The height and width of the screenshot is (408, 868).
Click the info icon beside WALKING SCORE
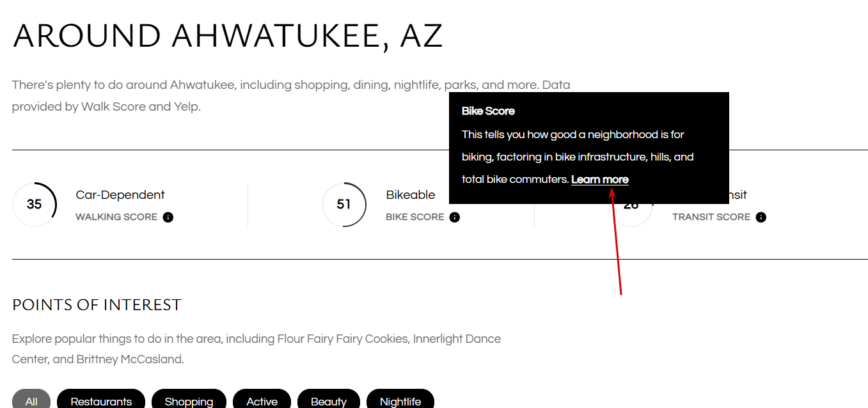tap(168, 217)
